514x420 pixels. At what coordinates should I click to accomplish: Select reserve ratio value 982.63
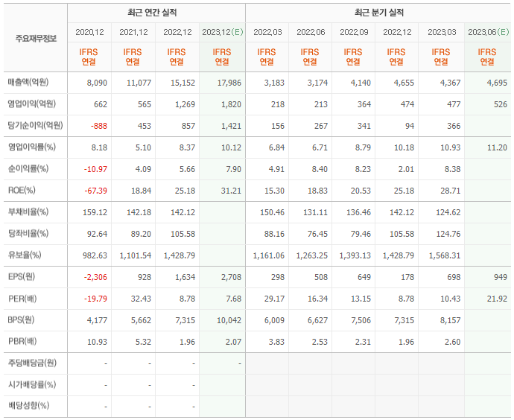point(95,256)
